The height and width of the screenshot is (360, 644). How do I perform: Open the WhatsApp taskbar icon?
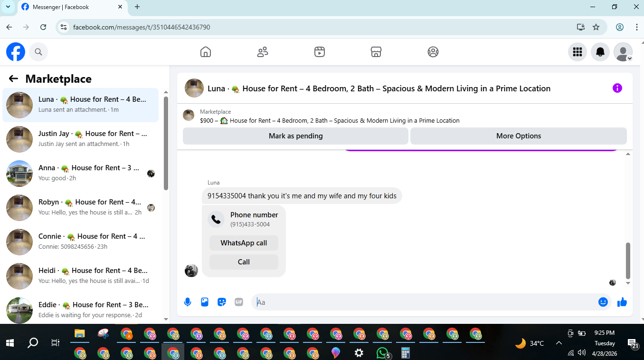[383, 353]
